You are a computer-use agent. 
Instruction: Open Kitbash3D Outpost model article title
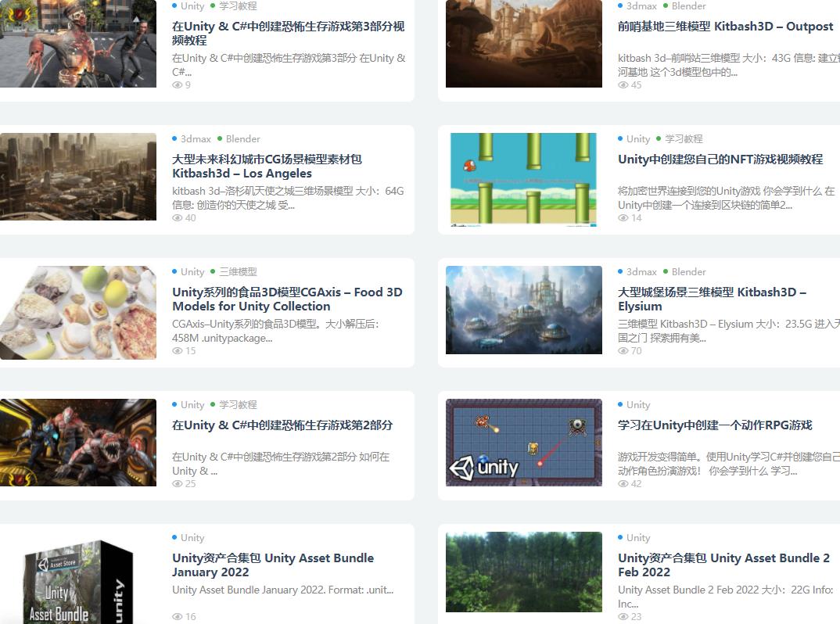pyautogui.click(x=725, y=27)
